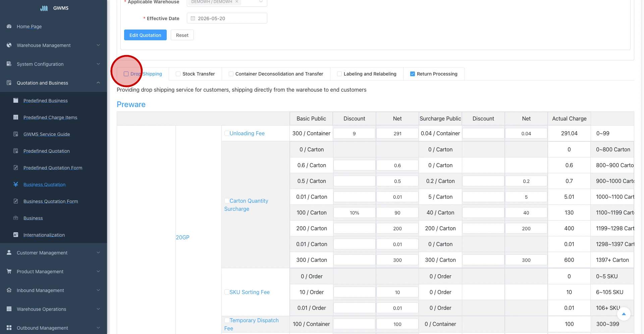Click the Business Quotation yen icon

tap(16, 184)
